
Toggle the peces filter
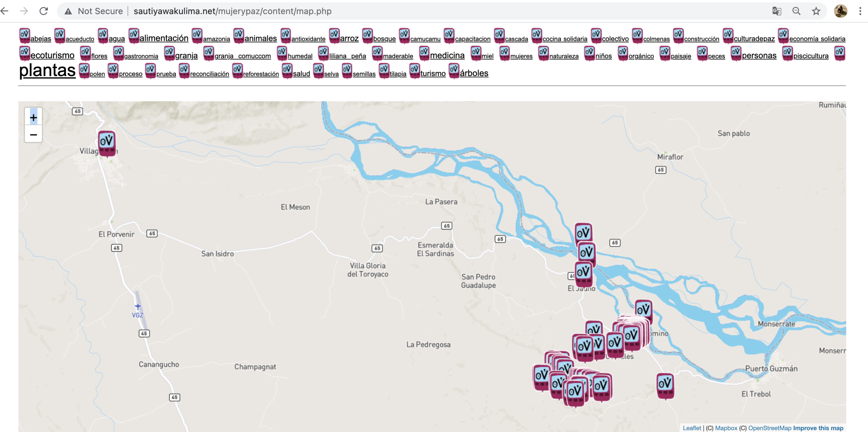click(717, 56)
